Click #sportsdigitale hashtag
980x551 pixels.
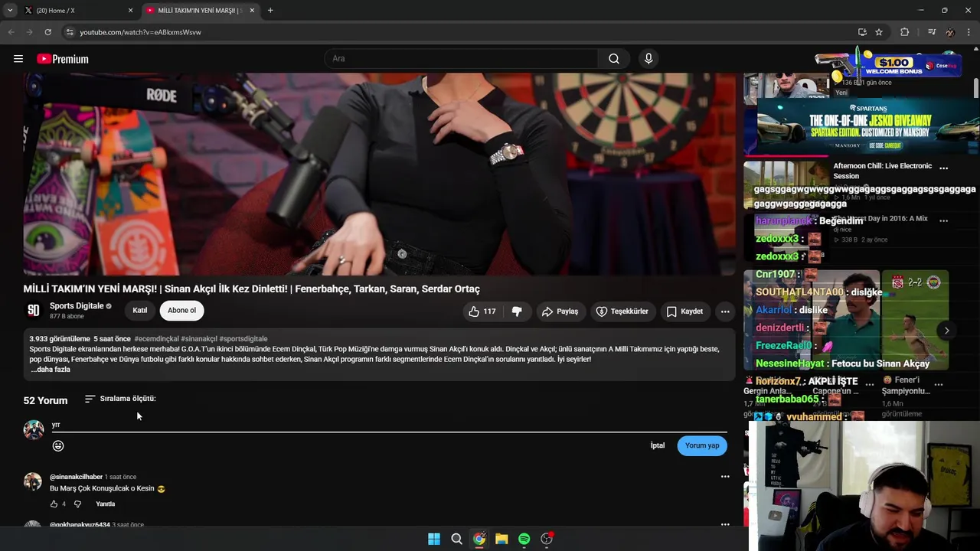tap(243, 339)
